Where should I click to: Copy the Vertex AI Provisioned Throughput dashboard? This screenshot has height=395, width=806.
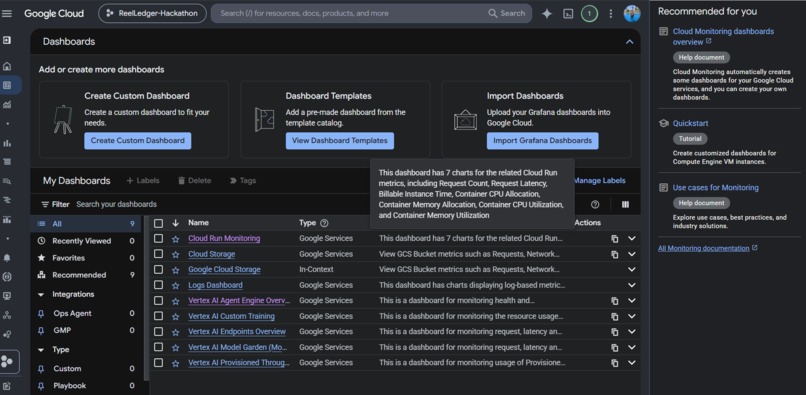(x=614, y=363)
